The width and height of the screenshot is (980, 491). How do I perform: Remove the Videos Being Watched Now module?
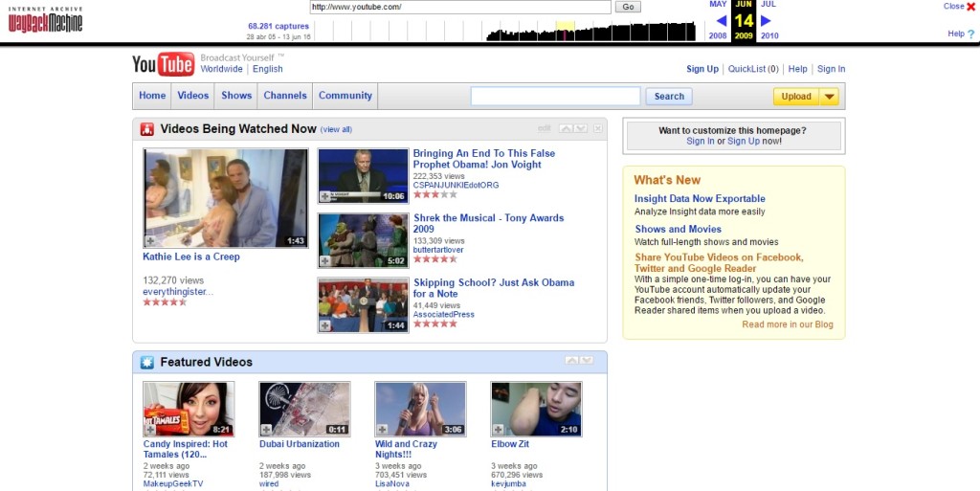click(x=598, y=128)
